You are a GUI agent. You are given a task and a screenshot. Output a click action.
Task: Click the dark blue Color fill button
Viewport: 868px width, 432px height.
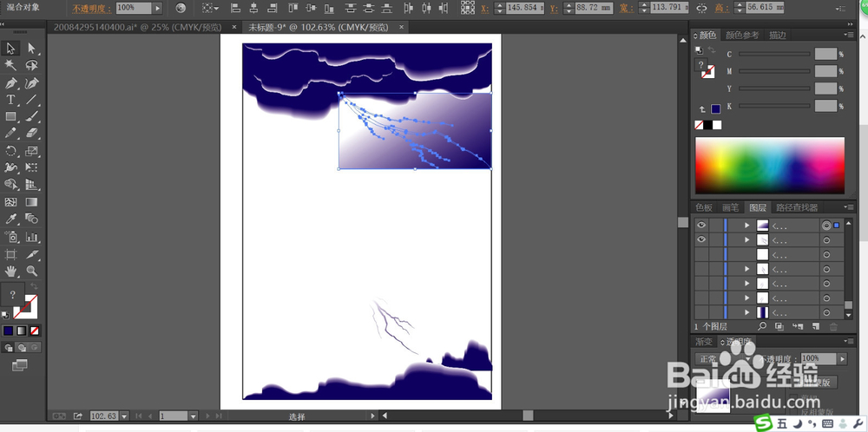[9, 331]
